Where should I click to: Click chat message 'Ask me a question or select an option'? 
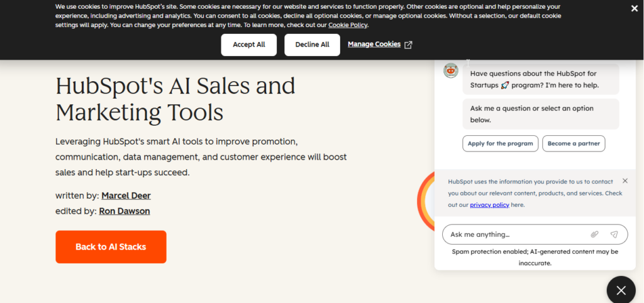click(540, 114)
